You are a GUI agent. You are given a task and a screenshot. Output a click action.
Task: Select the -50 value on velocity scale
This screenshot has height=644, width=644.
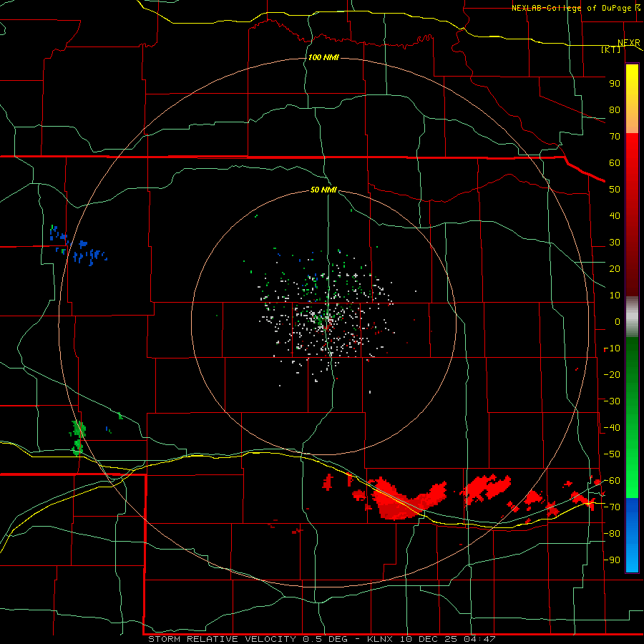click(612, 454)
